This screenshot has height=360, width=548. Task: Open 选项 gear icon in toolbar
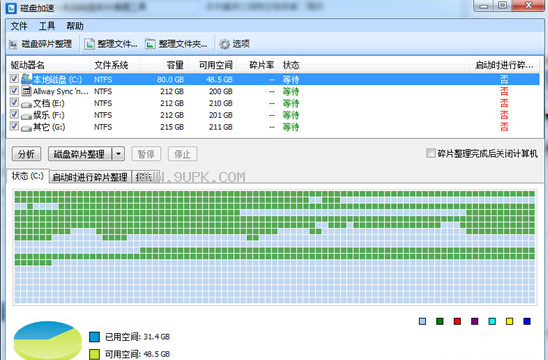(x=224, y=44)
